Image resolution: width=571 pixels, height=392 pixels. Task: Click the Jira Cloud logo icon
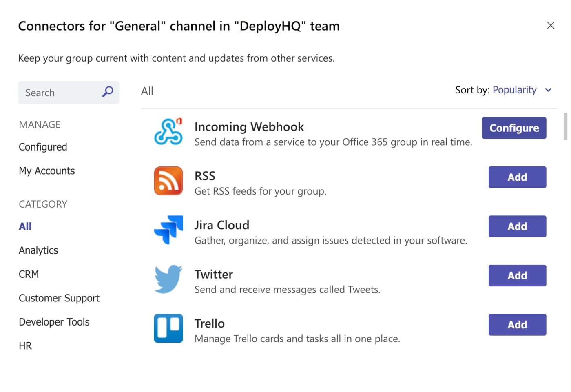click(x=168, y=230)
